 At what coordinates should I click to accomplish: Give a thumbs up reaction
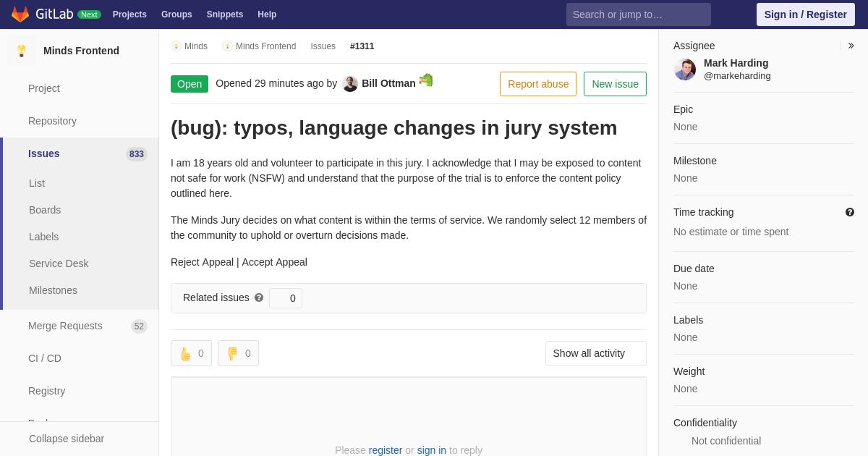(x=191, y=353)
